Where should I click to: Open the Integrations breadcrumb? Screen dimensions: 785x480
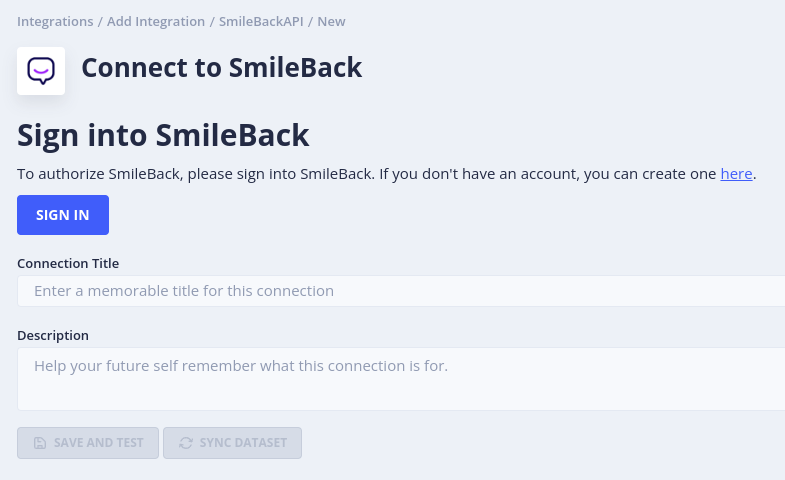[55, 21]
